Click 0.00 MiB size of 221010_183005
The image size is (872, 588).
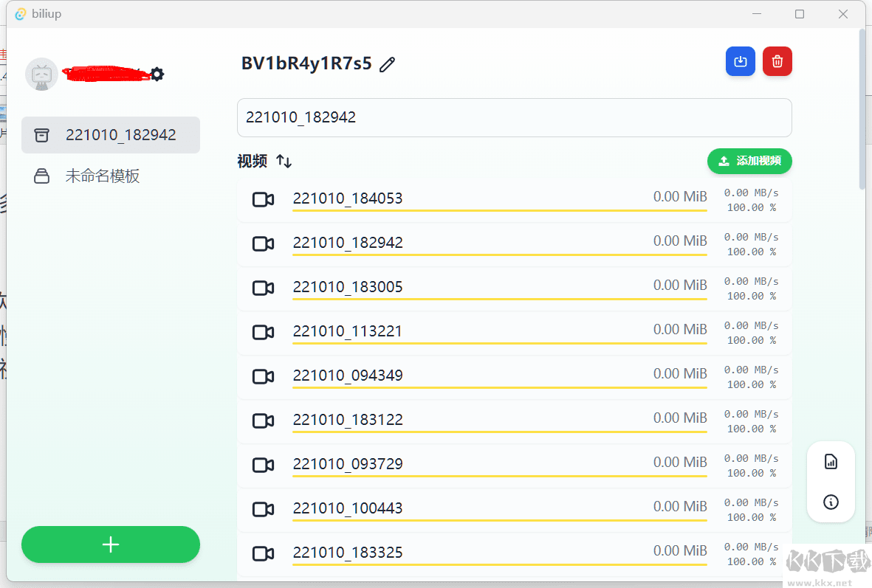click(x=679, y=285)
